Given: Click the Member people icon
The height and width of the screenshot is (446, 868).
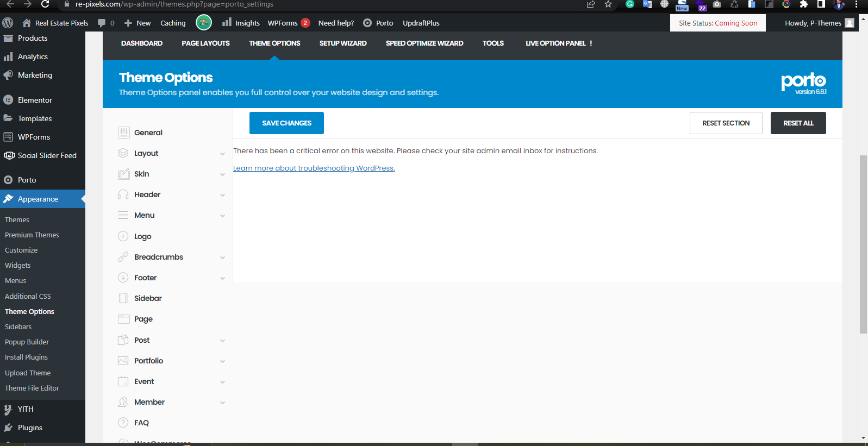Looking at the screenshot, I should [x=123, y=402].
